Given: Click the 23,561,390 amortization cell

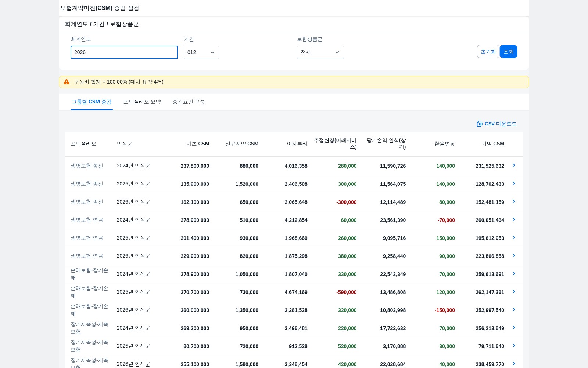Looking at the screenshot, I should click(393, 220).
